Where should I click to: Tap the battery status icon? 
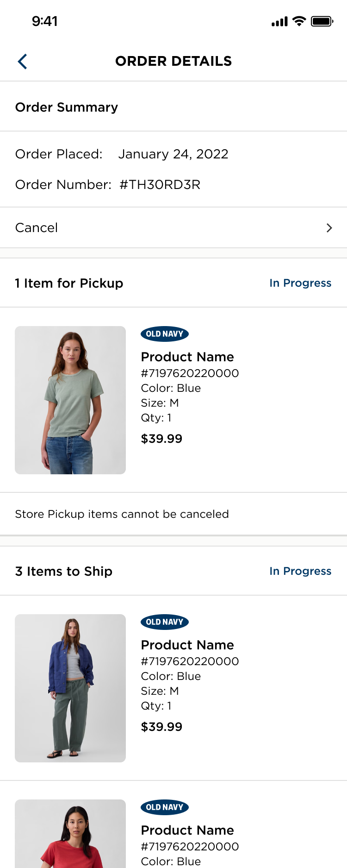[x=322, y=21]
